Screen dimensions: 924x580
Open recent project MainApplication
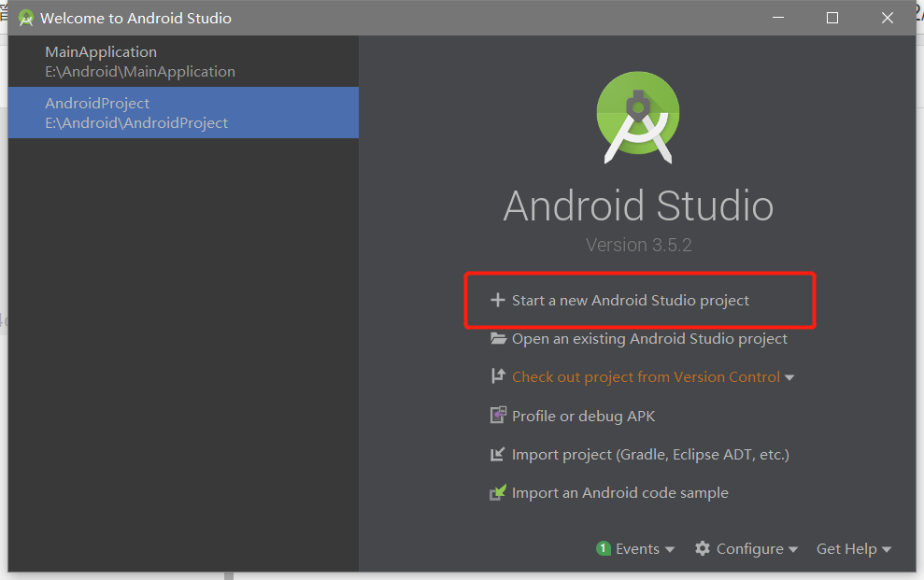coord(183,62)
